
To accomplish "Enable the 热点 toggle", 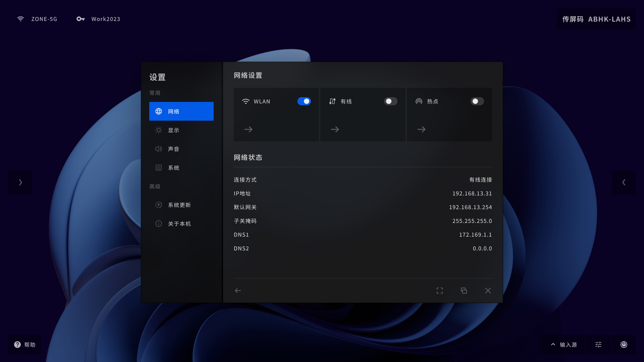I will pos(477,101).
